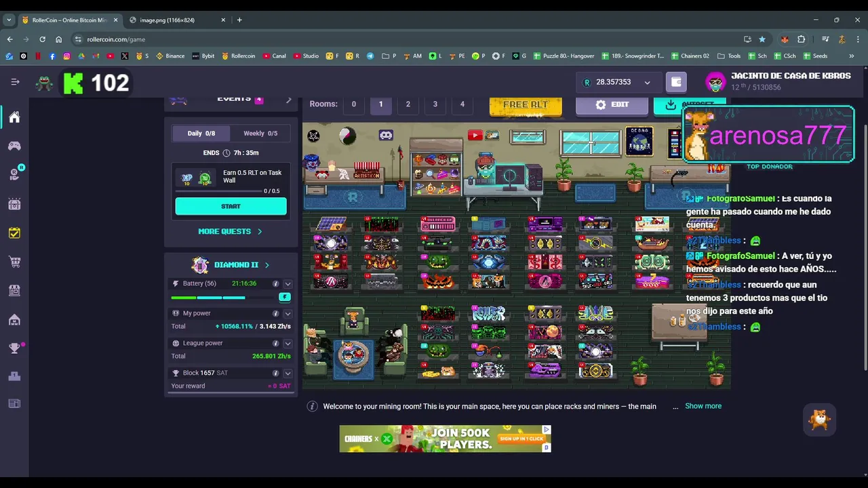Click the hamster assistant icon
This screenshot has width=868, height=488.
[x=820, y=420]
